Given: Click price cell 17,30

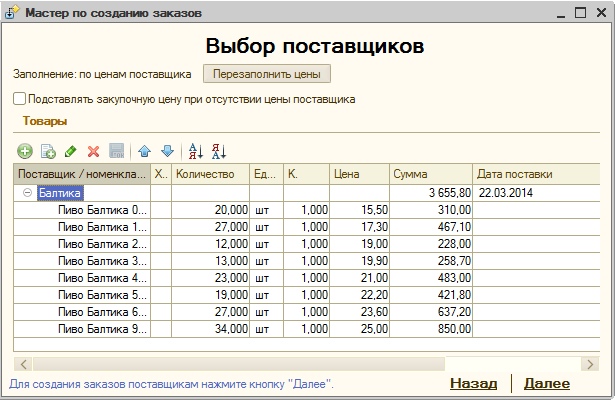Looking at the screenshot, I should click(359, 227).
